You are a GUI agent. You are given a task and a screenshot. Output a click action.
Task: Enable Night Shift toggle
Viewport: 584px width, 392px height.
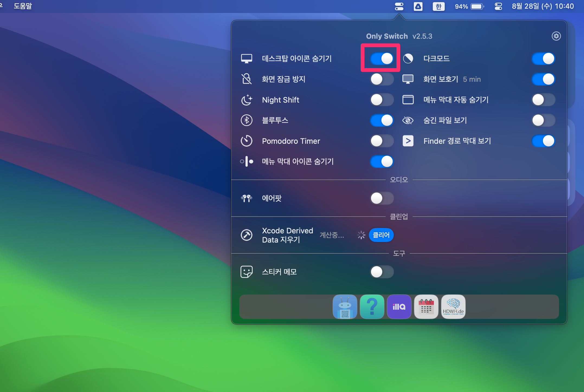382,100
